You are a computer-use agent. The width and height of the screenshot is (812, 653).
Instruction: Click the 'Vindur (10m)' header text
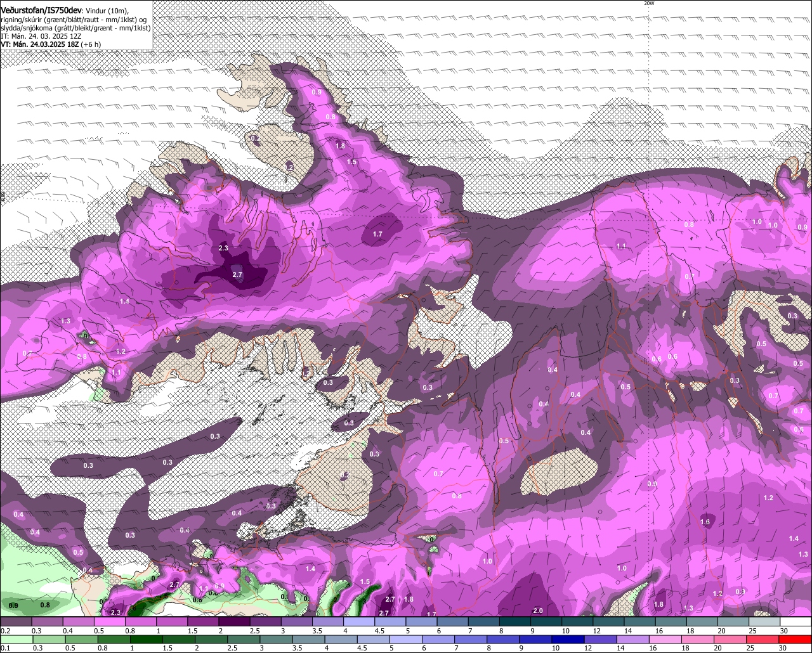(x=107, y=10)
